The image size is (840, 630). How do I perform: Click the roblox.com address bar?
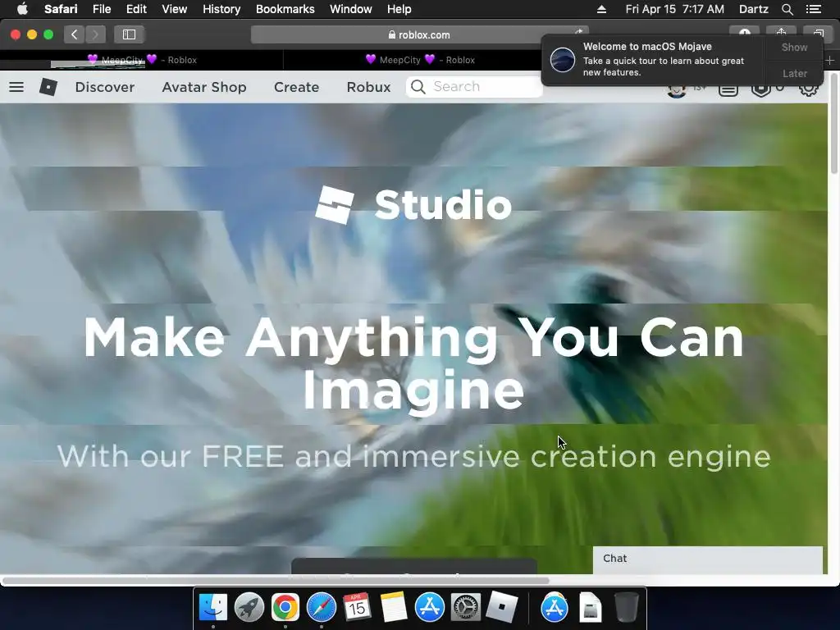[419, 34]
